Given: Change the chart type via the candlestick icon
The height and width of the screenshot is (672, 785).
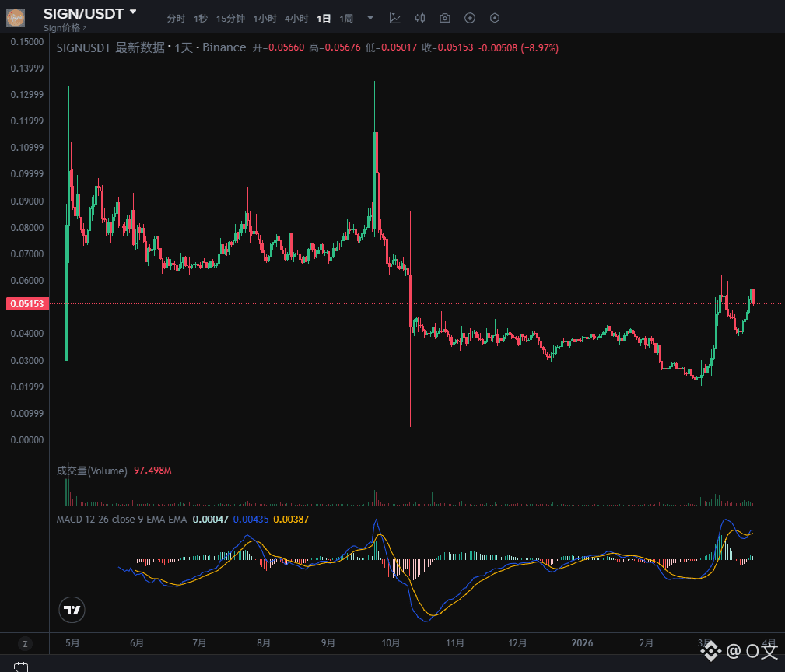Looking at the screenshot, I should [420, 18].
